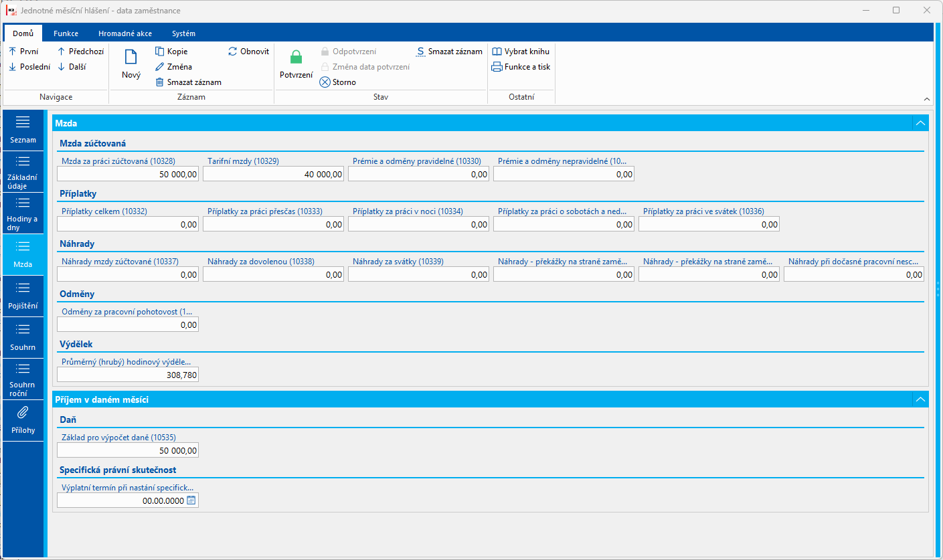Click Odměny za pracovní pohotovost field
The image size is (943, 560).
pos(128,324)
